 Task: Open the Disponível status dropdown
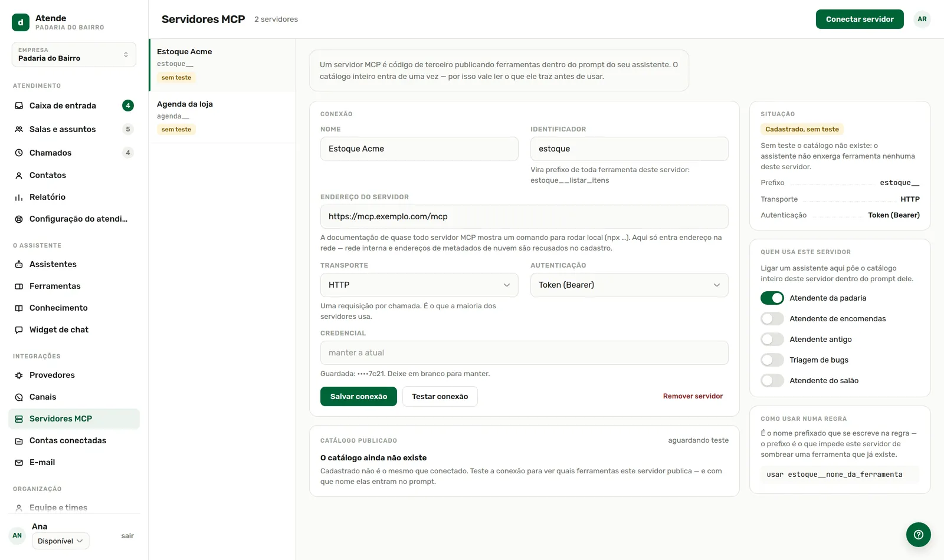pyautogui.click(x=60, y=541)
